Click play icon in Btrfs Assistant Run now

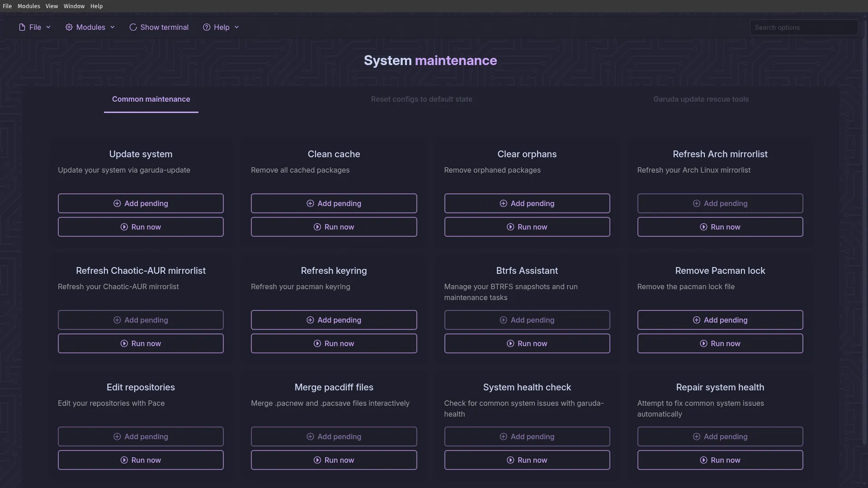[x=510, y=343]
